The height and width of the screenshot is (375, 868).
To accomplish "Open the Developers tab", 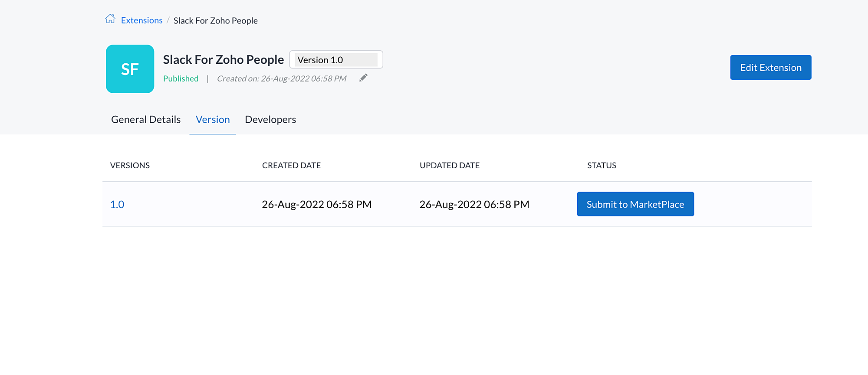I will pyautogui.click(x=270, y=120).
